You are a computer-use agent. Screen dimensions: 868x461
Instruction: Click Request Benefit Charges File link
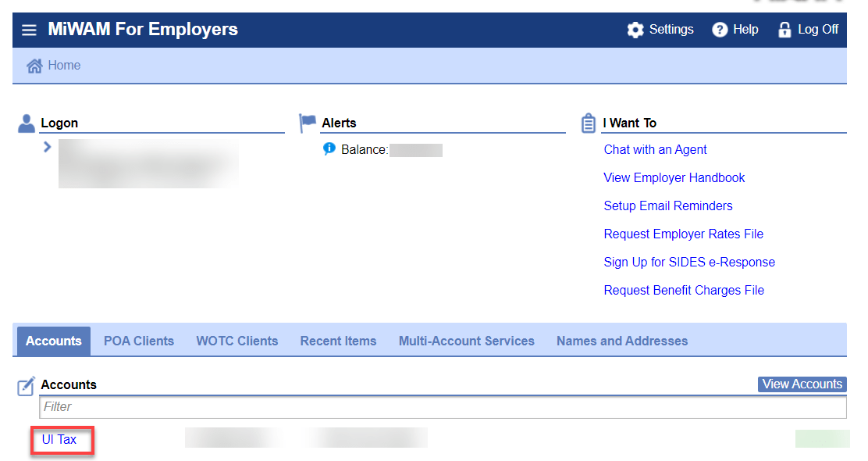coord(684,291)
